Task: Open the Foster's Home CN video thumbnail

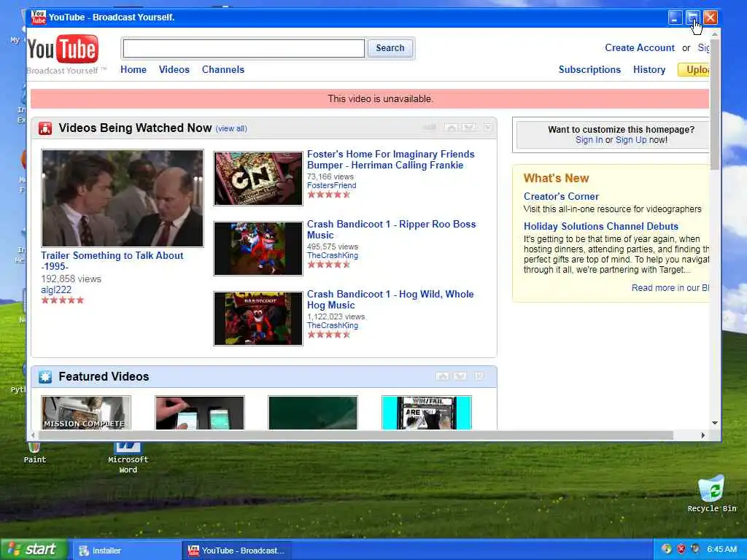Action: [x=258, y=179]
